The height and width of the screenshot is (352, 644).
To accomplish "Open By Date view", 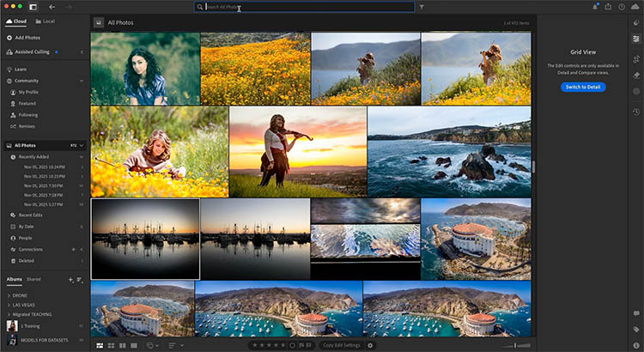I will 22,227.
